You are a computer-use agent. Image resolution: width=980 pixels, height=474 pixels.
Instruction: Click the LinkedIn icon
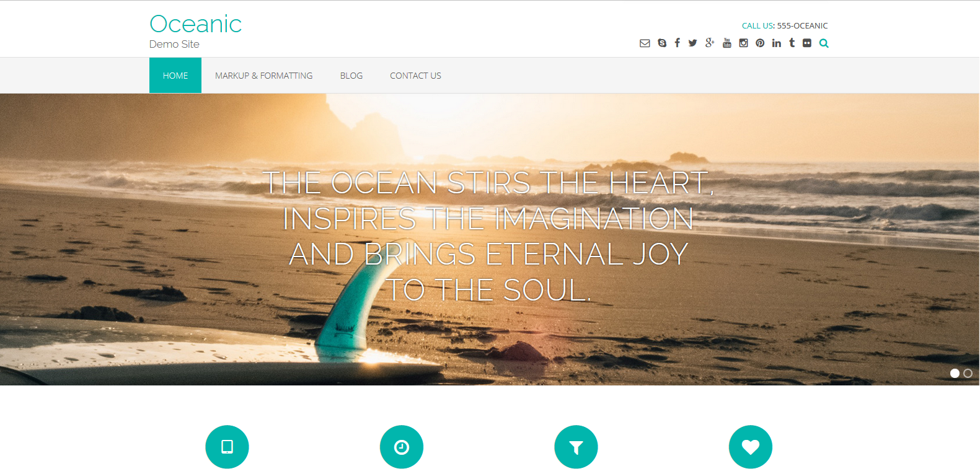pyautogui.click(x=776, y=43)
